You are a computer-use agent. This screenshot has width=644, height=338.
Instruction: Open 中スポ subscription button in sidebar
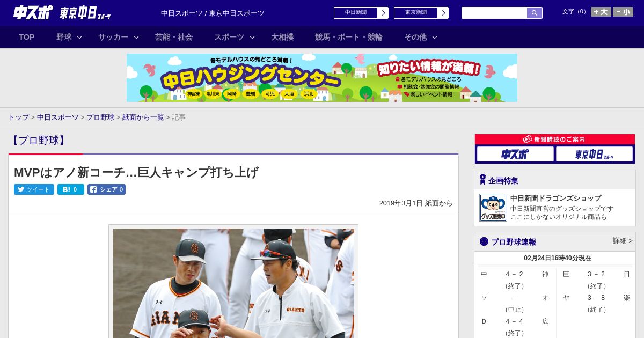tap(515, 154)
